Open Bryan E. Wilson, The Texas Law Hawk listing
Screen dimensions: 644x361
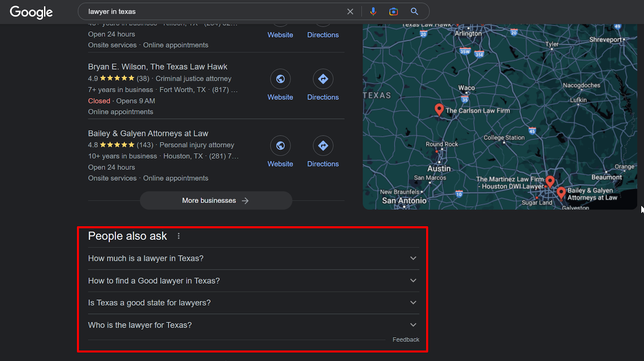158,67
